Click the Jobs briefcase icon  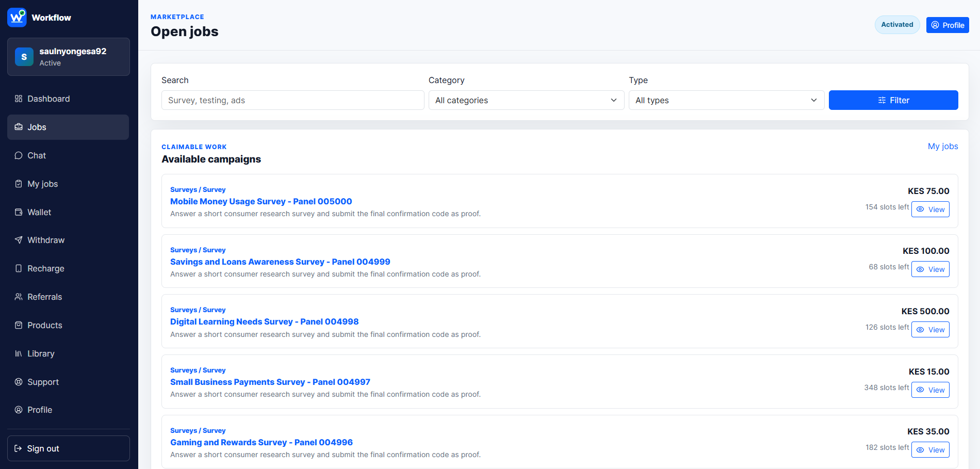pos(19,127)
